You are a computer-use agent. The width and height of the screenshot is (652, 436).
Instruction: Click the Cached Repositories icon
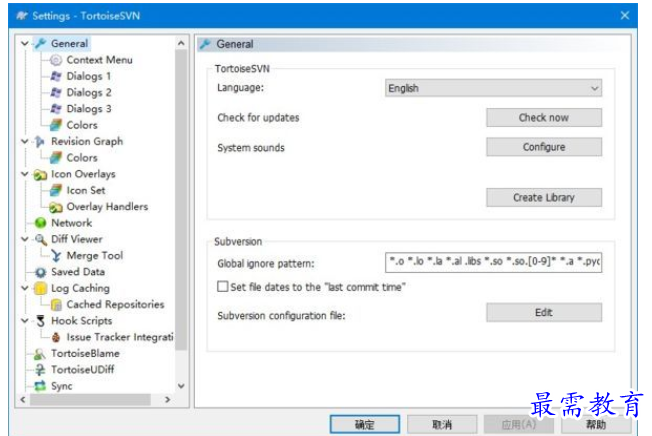pyautogui.click(x=56, y=305)
